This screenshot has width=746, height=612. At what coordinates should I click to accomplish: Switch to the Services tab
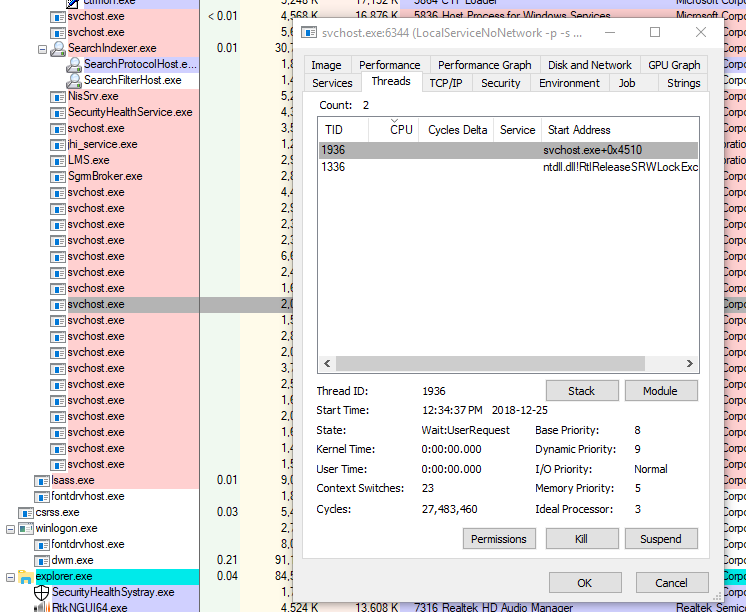[332, 83]
